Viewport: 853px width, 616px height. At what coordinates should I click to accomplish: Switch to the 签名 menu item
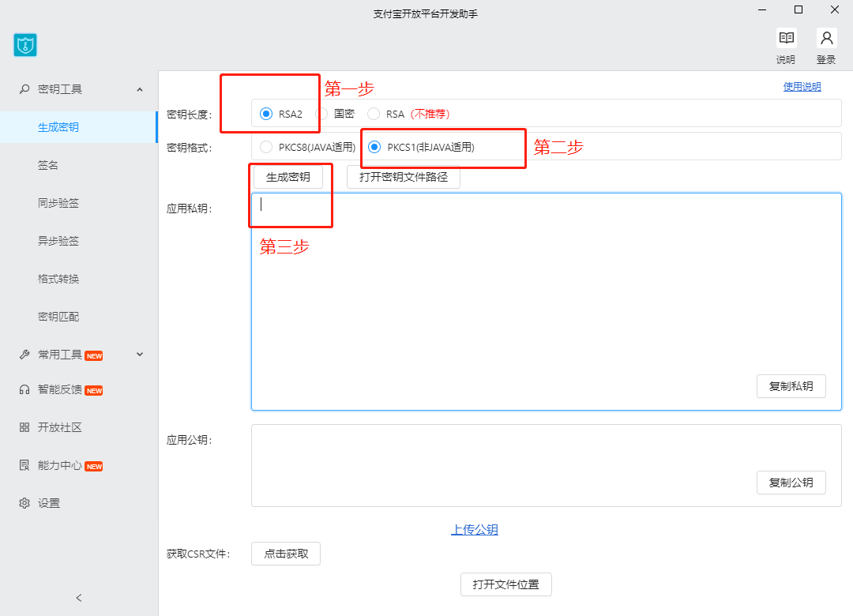pyautogui.click(x=48, y=165)
